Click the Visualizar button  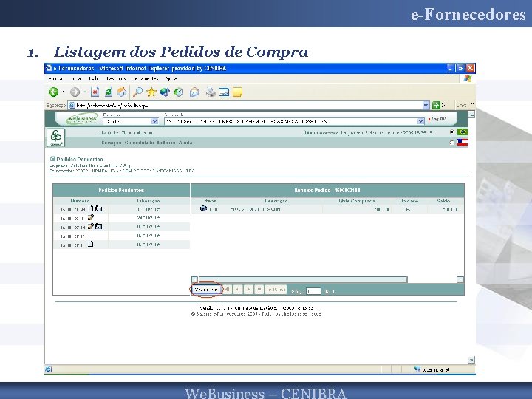click(x=207, y=290)
